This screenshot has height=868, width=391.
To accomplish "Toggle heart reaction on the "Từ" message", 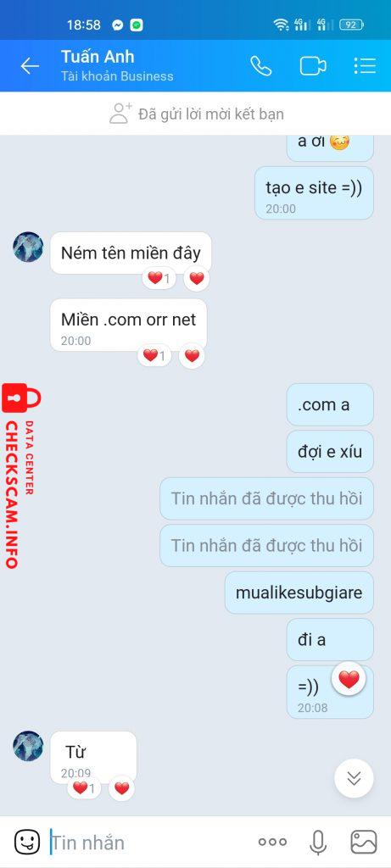I will [x=122, y=787].
